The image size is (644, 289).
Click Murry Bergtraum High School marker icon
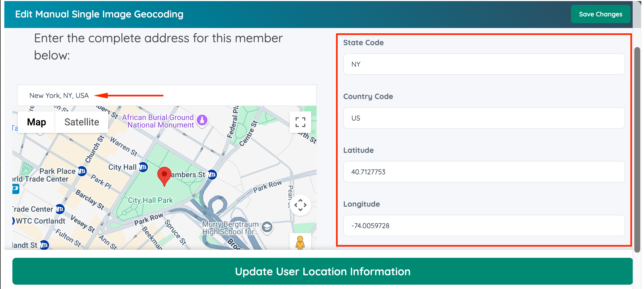267,228
